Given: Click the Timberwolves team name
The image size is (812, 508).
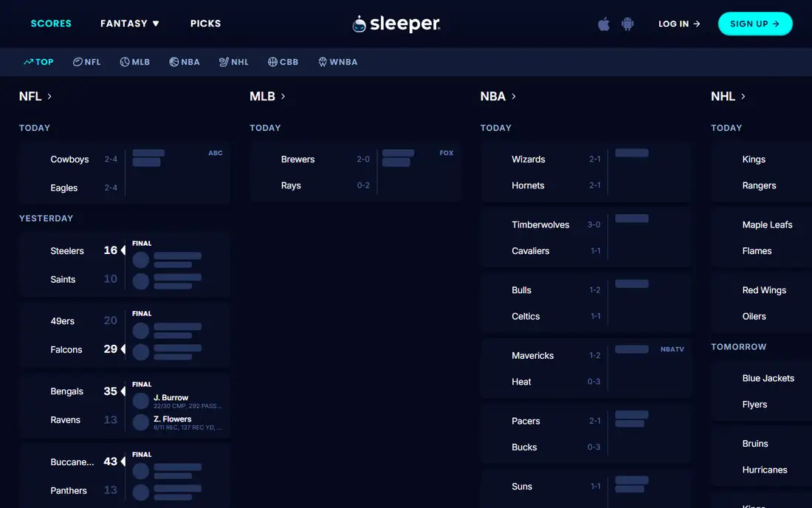Looking at the screenshot, I should tap(540, 224).
